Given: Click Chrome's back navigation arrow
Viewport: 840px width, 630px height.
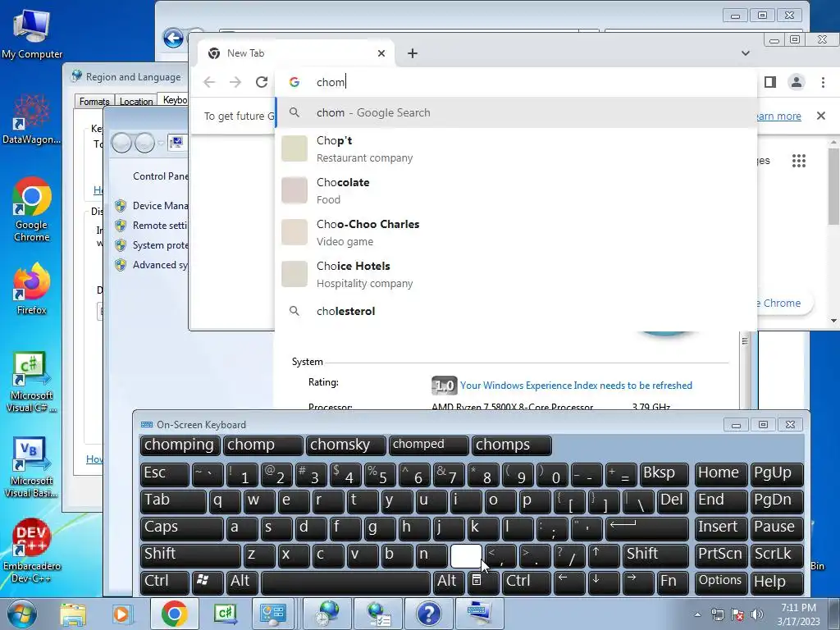Looking at the screenshot, I should 209,82.
